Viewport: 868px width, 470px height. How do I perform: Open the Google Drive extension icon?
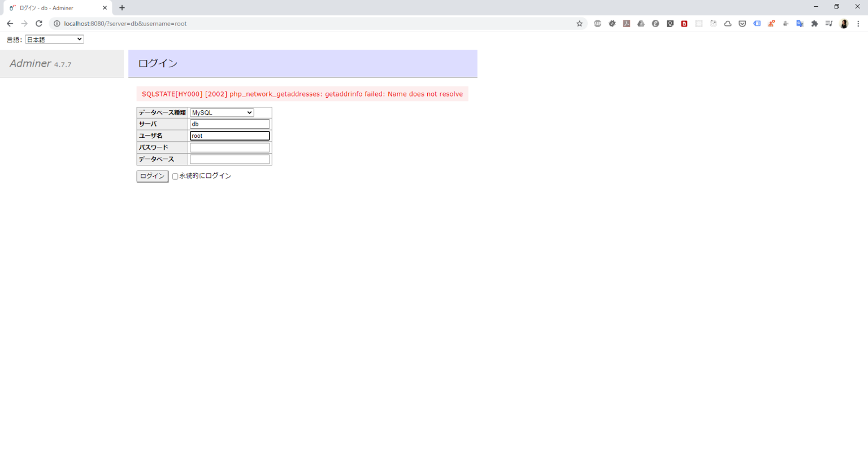[x=641, y=24]
